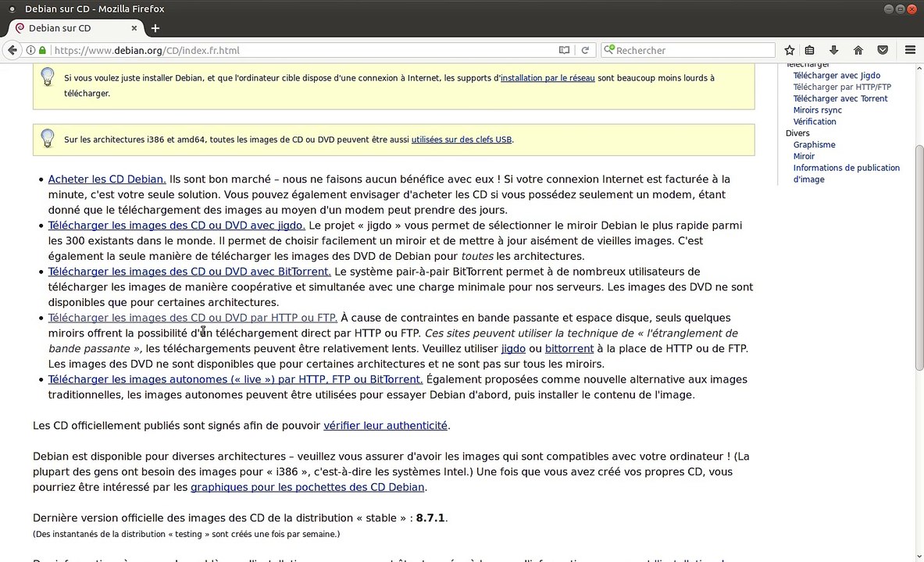The image size is (924, 562).
Task: Click the window title bar app icon
Action: pyautogui.click(x=12, y=9)
